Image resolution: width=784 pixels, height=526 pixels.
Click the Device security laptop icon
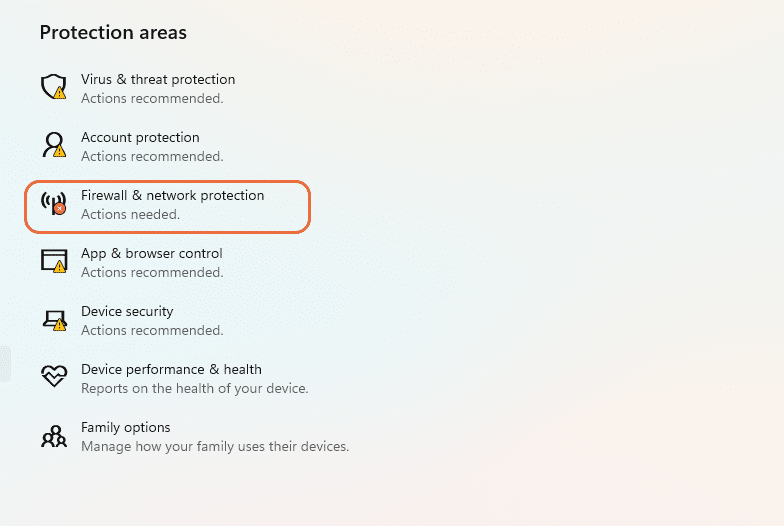pos(53,319)
